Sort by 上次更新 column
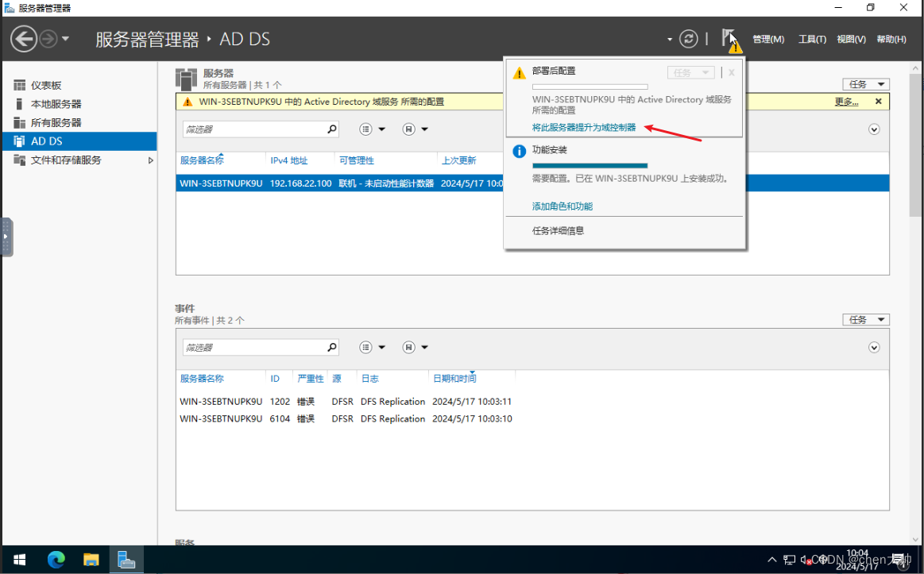924x574 pixels. tap(458, 160)
